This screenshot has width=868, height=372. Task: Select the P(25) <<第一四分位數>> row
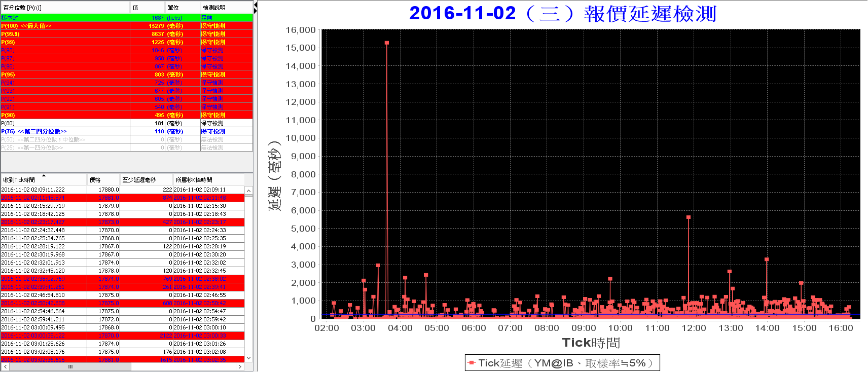click(127, 147)
